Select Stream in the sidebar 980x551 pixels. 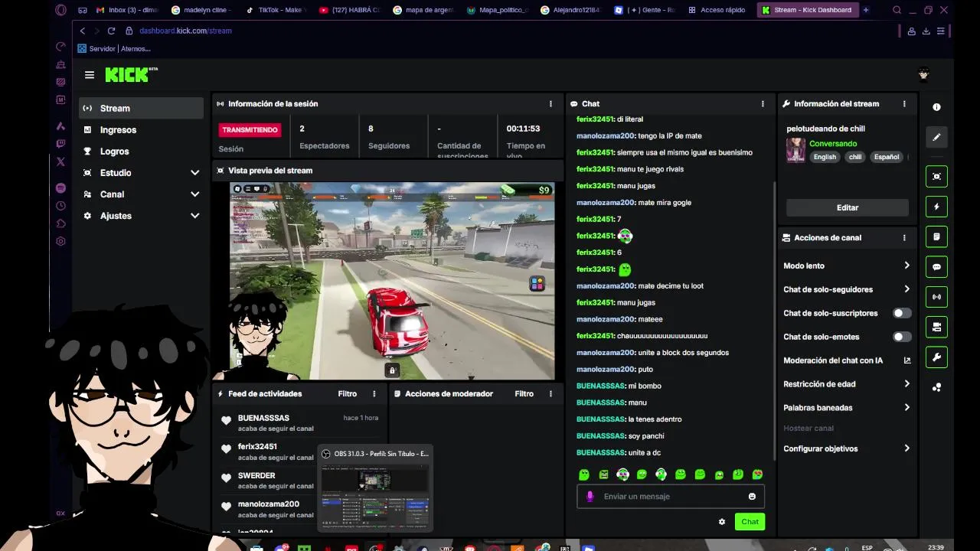pyautogui.click(x=142, y=109)
